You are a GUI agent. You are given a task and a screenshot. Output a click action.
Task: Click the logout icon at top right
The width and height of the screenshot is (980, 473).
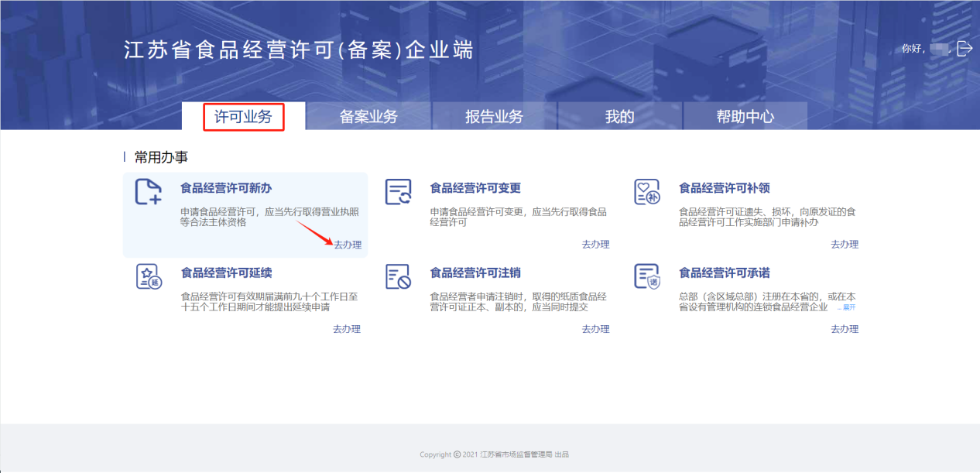(965, 49)
